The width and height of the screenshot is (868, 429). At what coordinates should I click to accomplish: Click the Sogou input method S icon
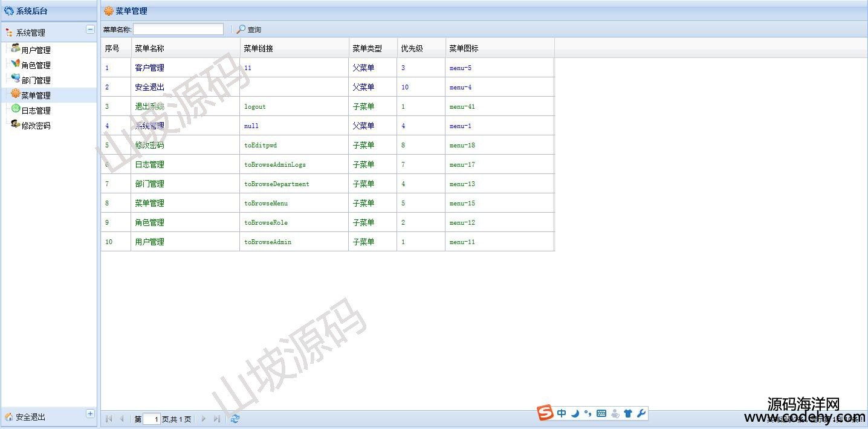(x=546, y=413)
